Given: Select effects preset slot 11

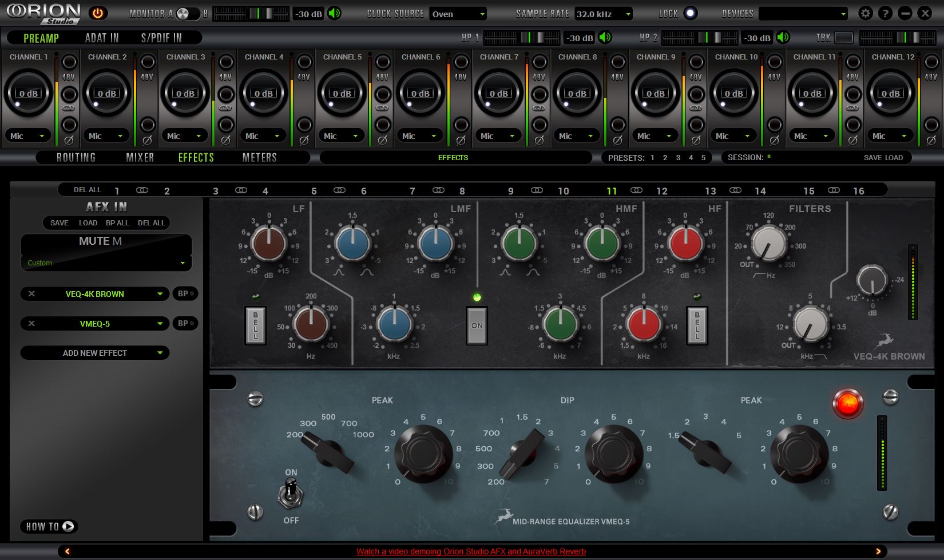Looking at the screenshot, I should point(612,190).
